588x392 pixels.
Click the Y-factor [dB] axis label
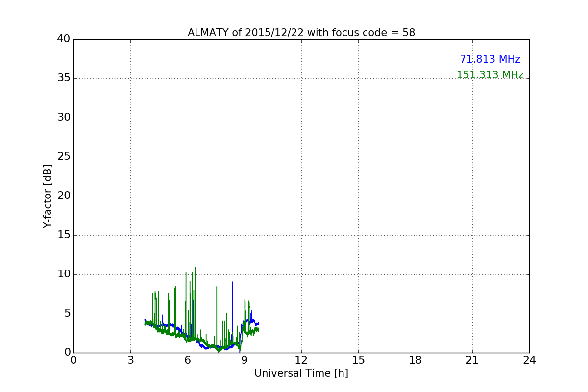tap(48, 196)
